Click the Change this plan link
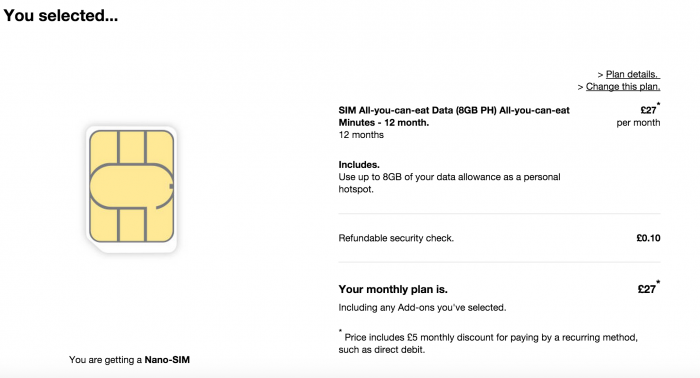 623,87
